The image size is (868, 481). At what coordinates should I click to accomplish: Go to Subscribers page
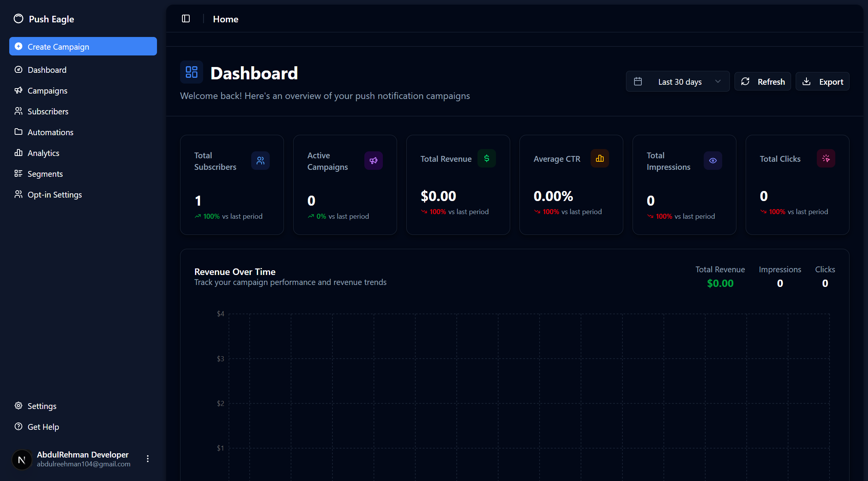click(x=83, y=111)
